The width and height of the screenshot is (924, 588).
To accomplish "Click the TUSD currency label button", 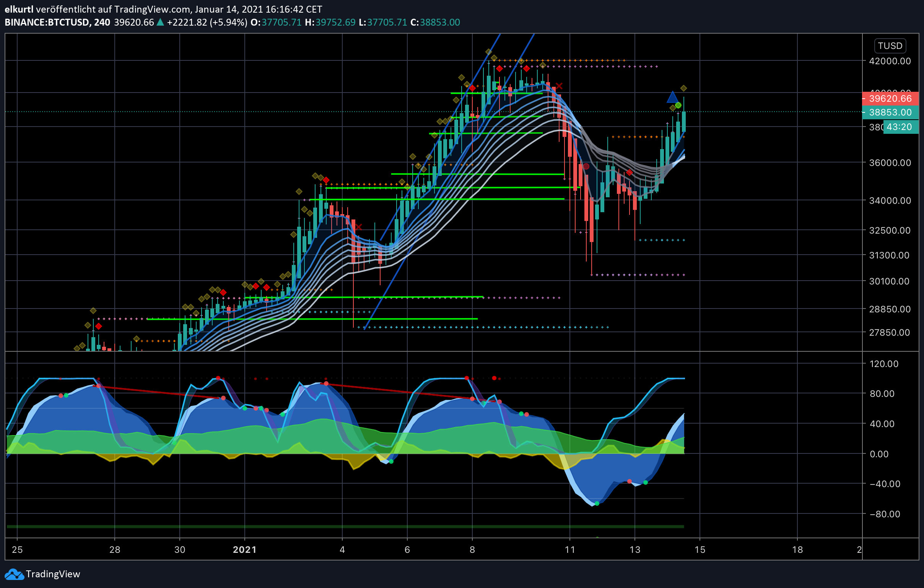I will [x=890, y=45].
